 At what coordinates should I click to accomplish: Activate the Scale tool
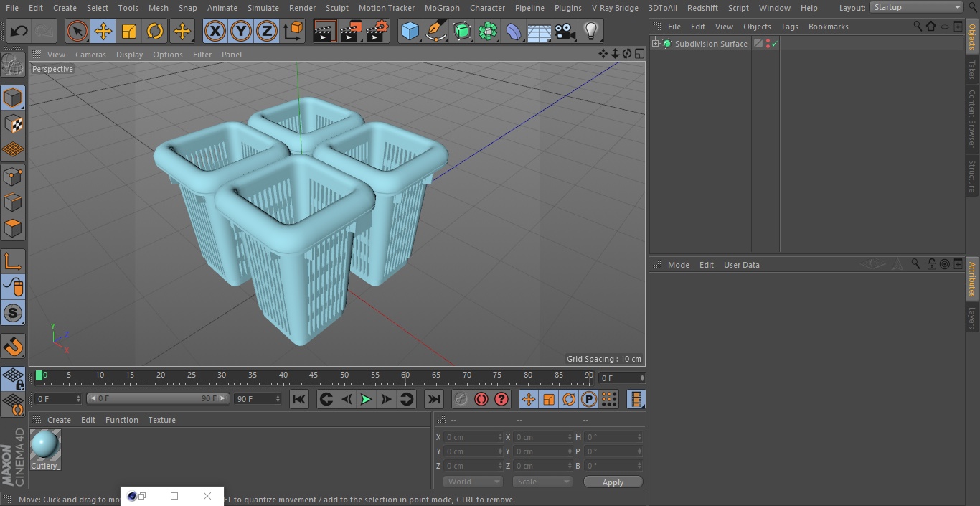[129, 32]
